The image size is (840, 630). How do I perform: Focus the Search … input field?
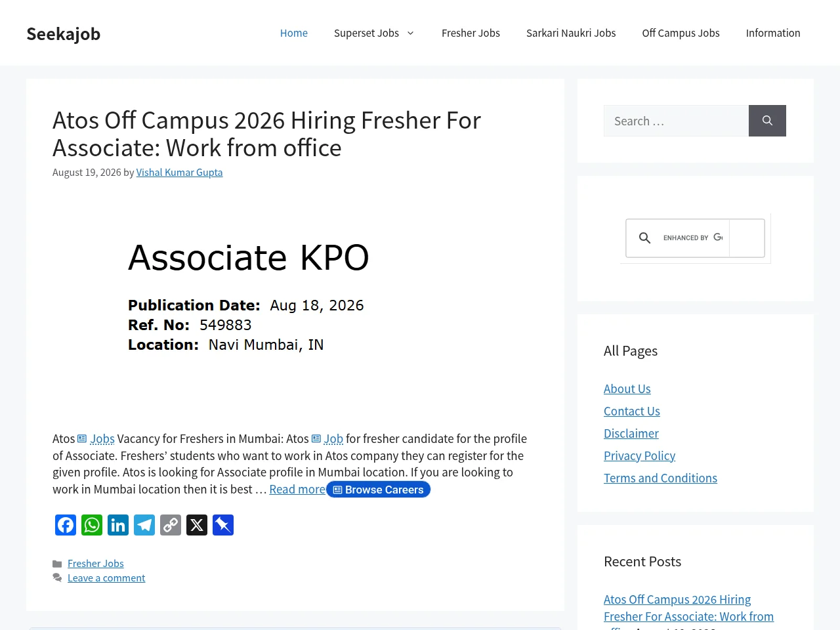click(x=676, y=121)
